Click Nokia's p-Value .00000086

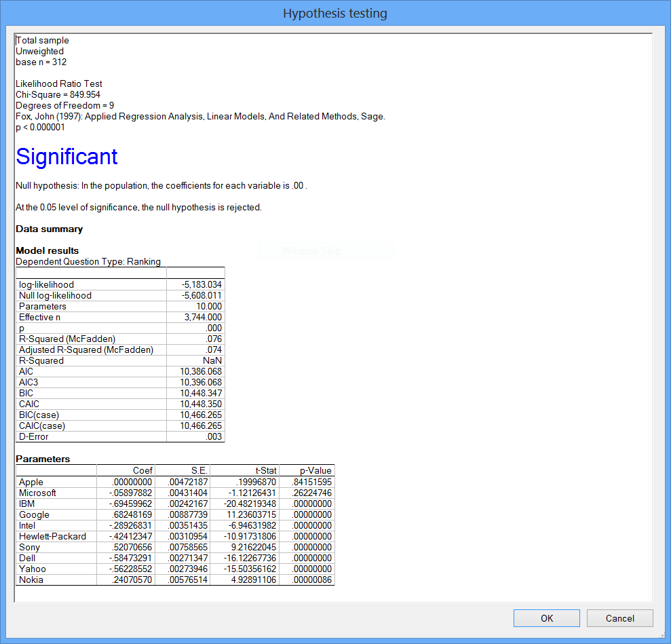pos(312,580)
